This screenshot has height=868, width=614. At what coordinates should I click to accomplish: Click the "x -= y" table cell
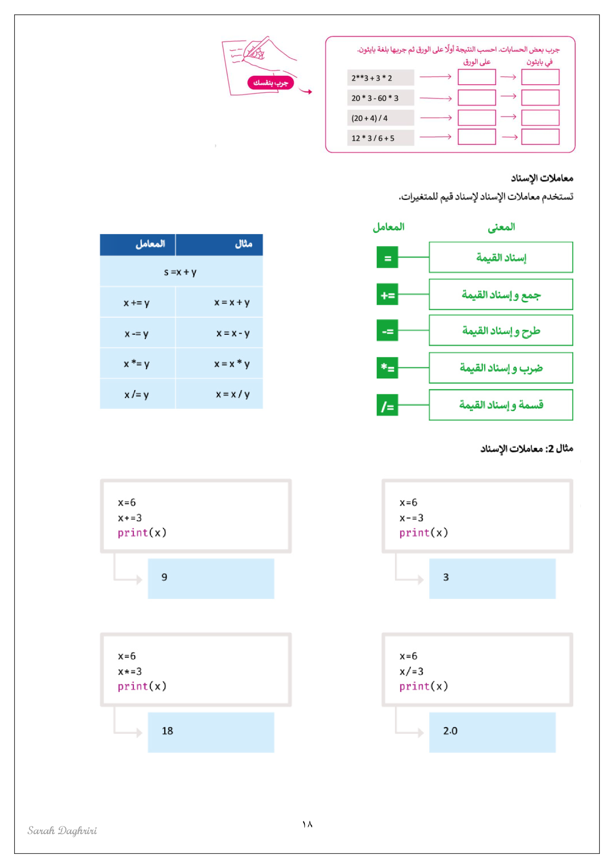coord(137,333)
